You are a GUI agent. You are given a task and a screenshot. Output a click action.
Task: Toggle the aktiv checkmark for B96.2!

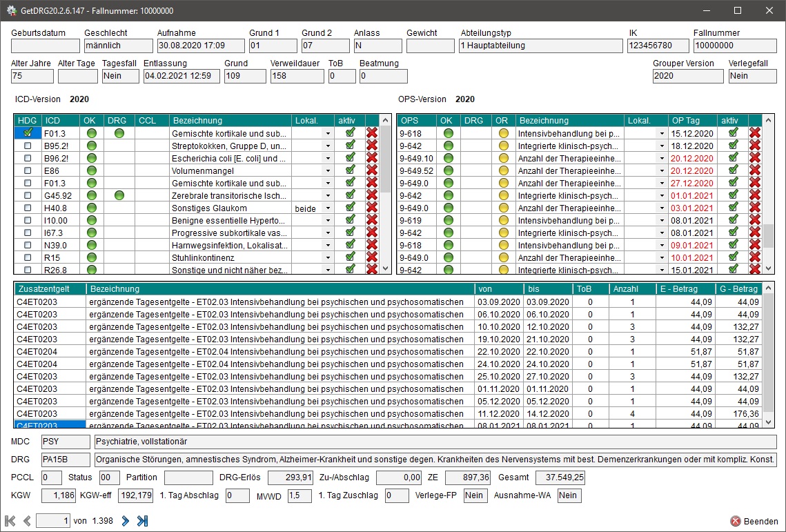tap(351, 157)
